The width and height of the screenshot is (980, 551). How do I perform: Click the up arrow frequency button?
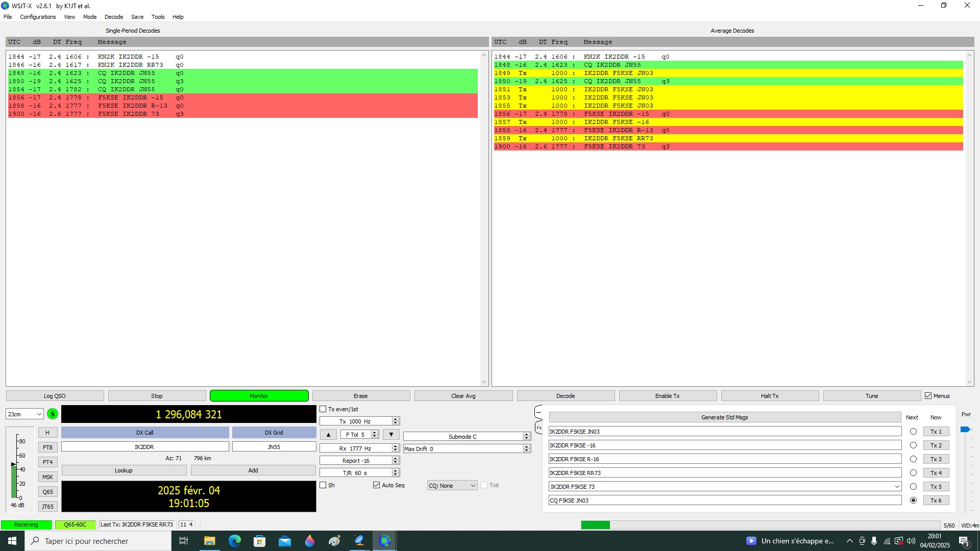328,435
